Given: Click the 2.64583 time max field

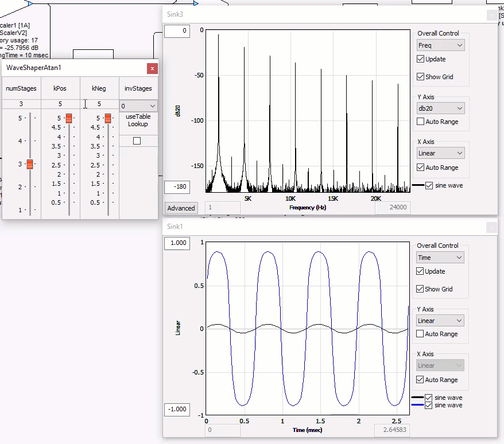Looking at the screenshot, I should click(393, 430).
